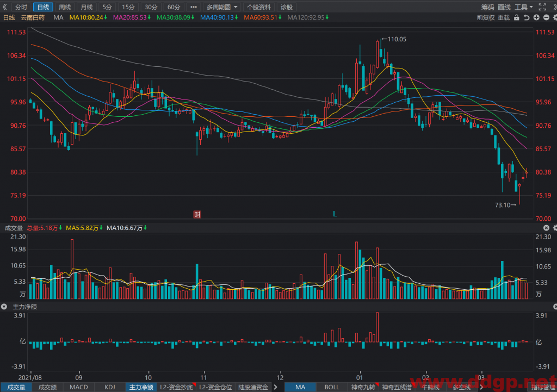This screenshot has height=392, width=557.
Task: Activate 画线 drawing tools
Action: coord(504,7)
